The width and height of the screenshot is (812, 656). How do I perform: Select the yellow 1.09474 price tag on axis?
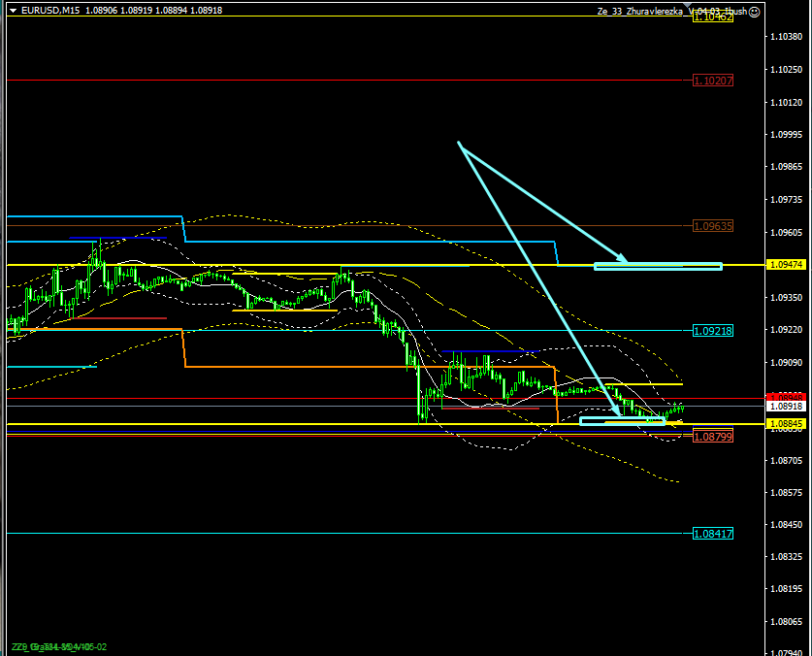785,264
